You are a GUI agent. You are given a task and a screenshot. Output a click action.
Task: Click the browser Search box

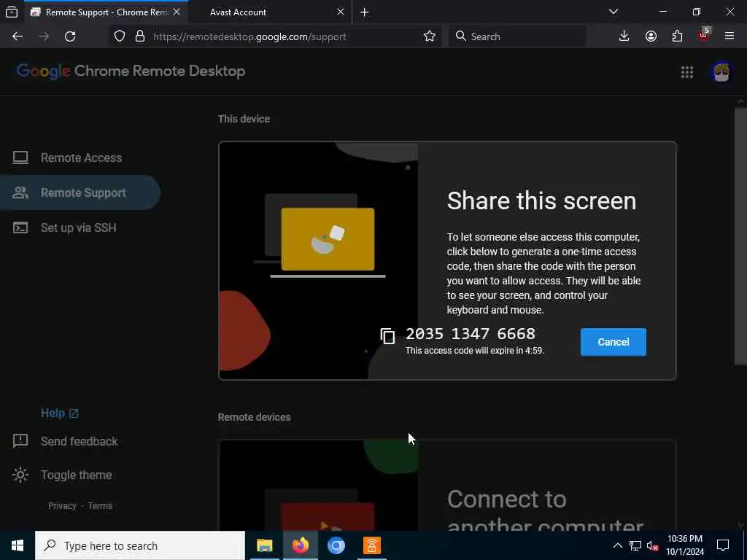click(518, 36)
